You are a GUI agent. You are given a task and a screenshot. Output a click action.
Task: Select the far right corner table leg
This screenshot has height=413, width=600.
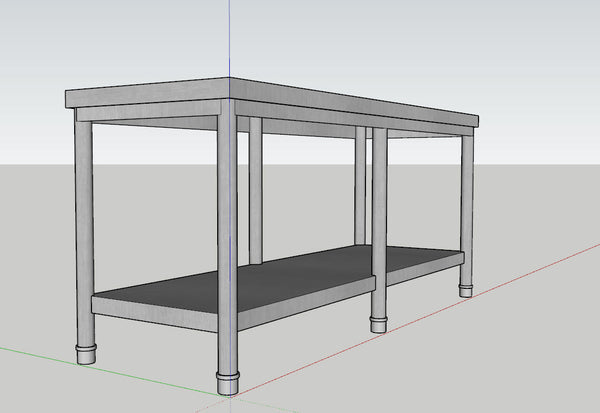tap(467, 216)
